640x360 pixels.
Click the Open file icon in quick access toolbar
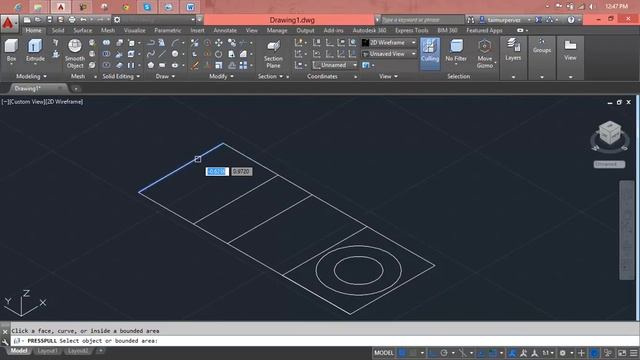38,20
